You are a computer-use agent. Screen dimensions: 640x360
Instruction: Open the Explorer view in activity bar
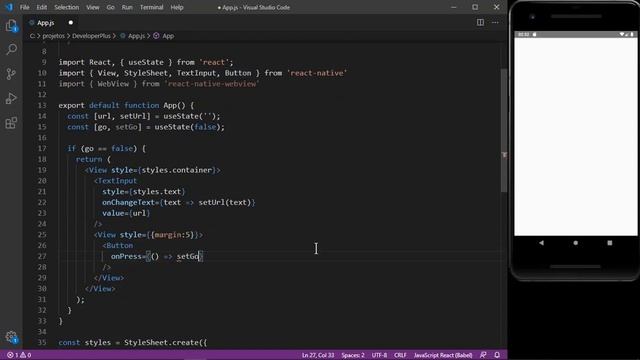[x=11, y=26]
